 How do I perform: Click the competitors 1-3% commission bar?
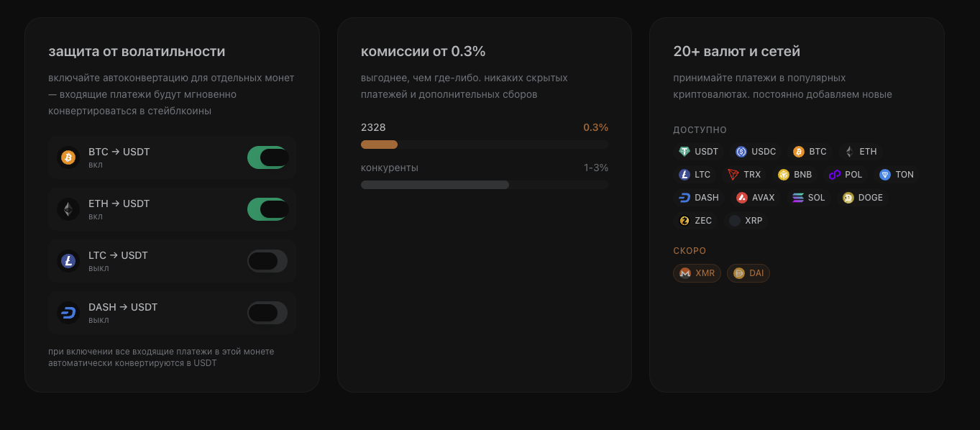click(x=484, y=185)
